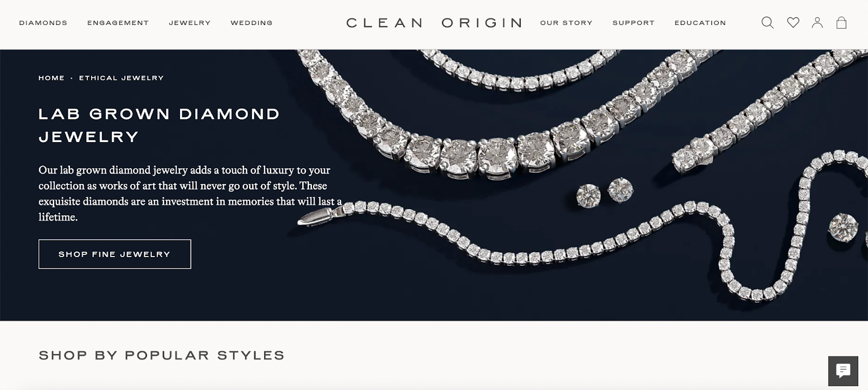
Task: Open account profile icon
Action: (817, 23)
